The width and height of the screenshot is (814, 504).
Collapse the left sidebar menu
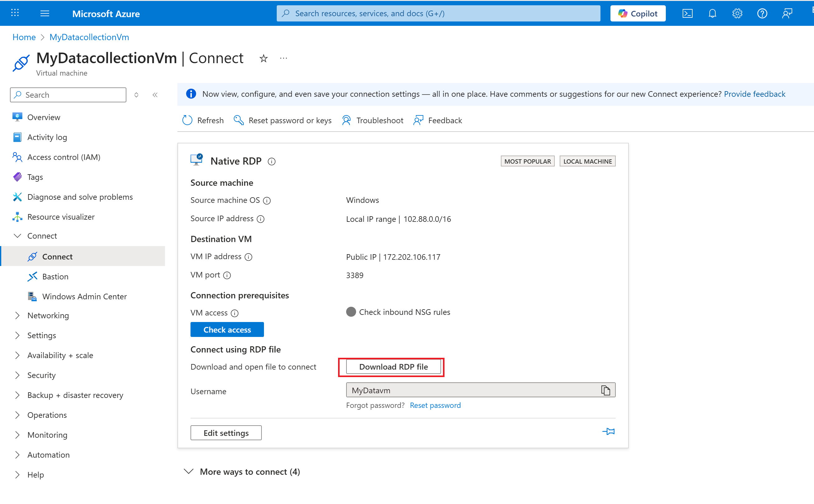pos(155,95)
